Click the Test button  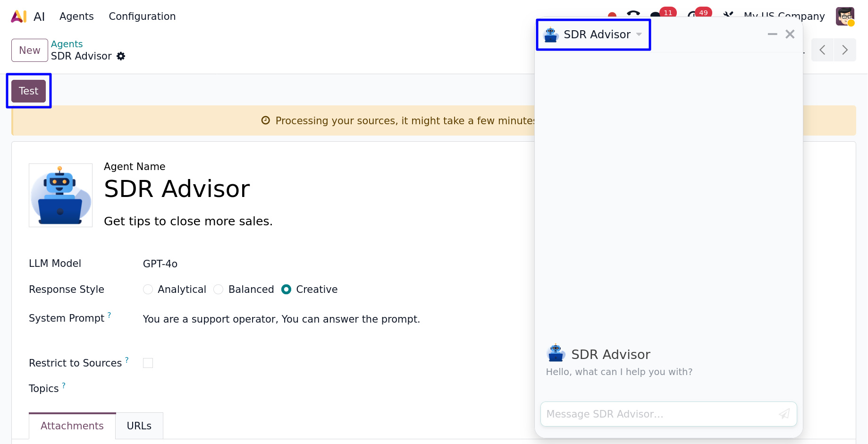(x=29, y=91)
